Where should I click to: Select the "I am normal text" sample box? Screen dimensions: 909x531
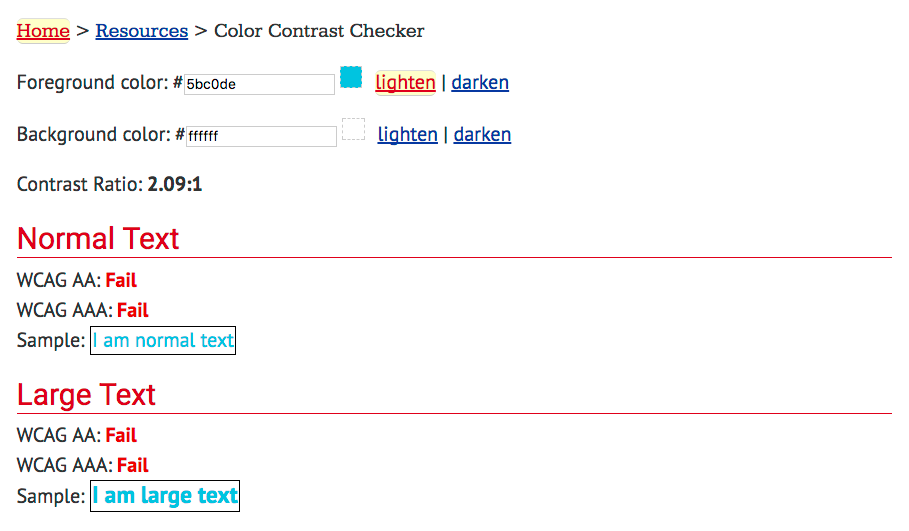163,340
